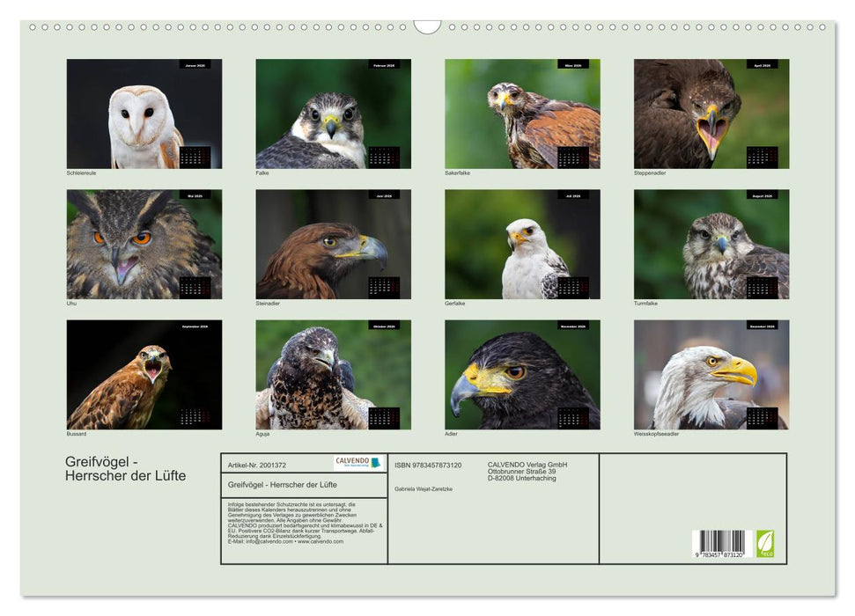
Task: Click the mini calendar grid on Schleiereule photo
Action: (195, 157)
